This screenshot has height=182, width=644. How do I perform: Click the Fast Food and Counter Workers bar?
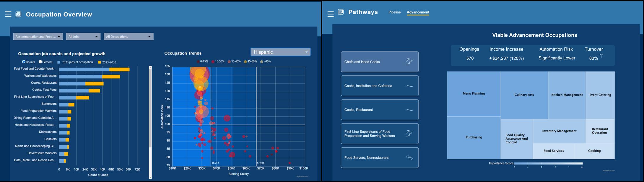[94, 69]
